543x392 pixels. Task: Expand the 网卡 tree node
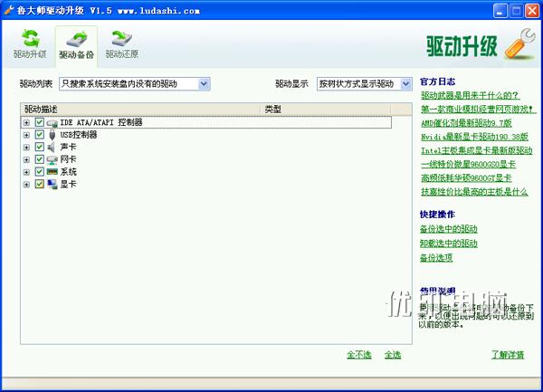click(26, 159)
